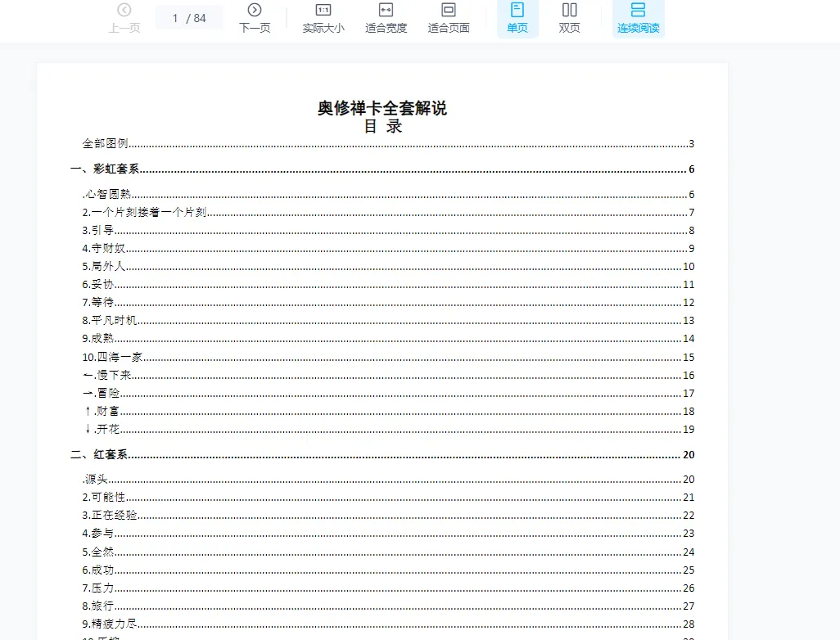Image resolution: width=840 pixels, height=640 pixels.
Task: Switch to single page mode (单页)
Action: pyautogui.click(x=517, y=18)
